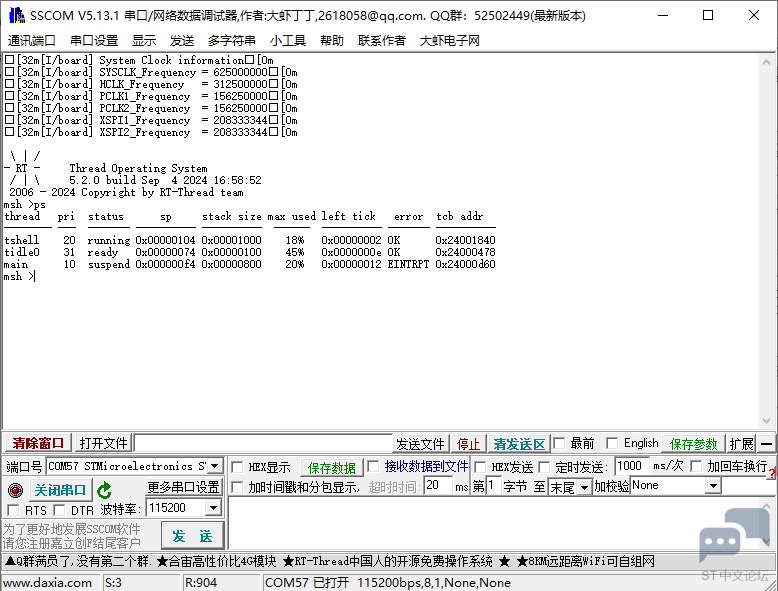Open the 显示 menu
This screenshot has width=778, height=591.
(x=144, y=41)
